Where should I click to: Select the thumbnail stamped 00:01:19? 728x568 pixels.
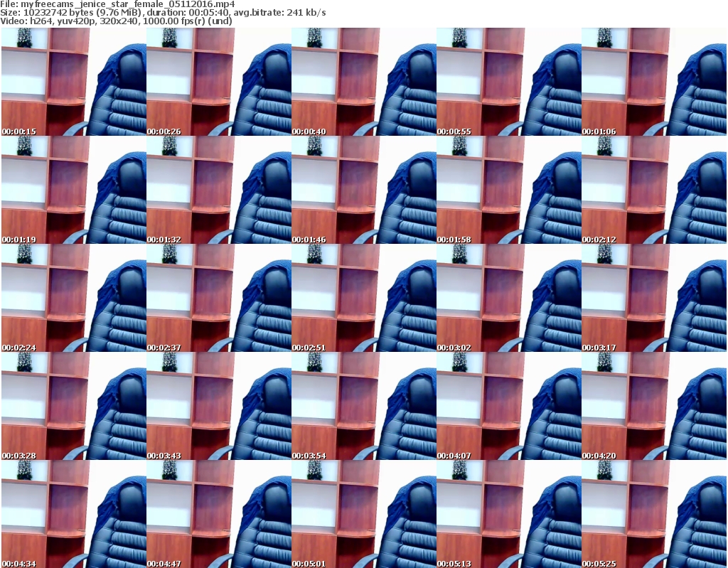[73, 190]
